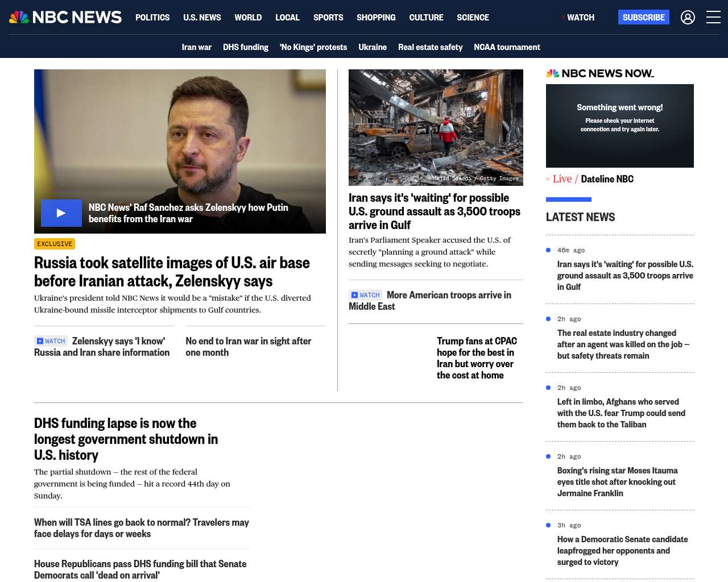The height and width of the screenshot is (582, 728).
Task: Click the NBC News Now logo
Action: click(x=599, y=73)
